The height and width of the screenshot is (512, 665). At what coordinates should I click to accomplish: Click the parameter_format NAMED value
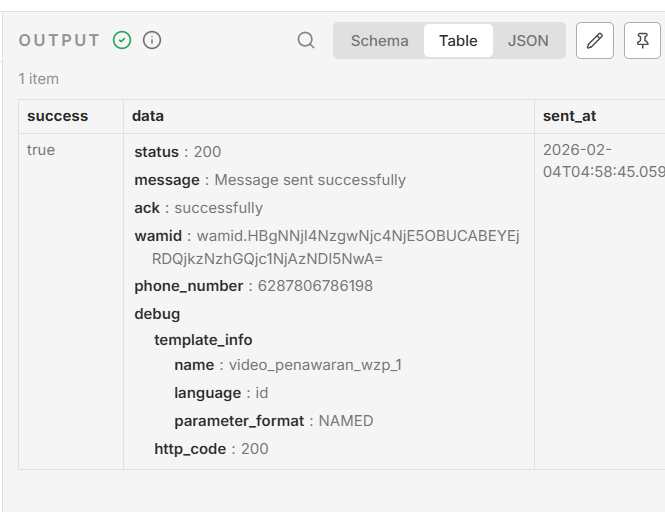coord(346,421)
